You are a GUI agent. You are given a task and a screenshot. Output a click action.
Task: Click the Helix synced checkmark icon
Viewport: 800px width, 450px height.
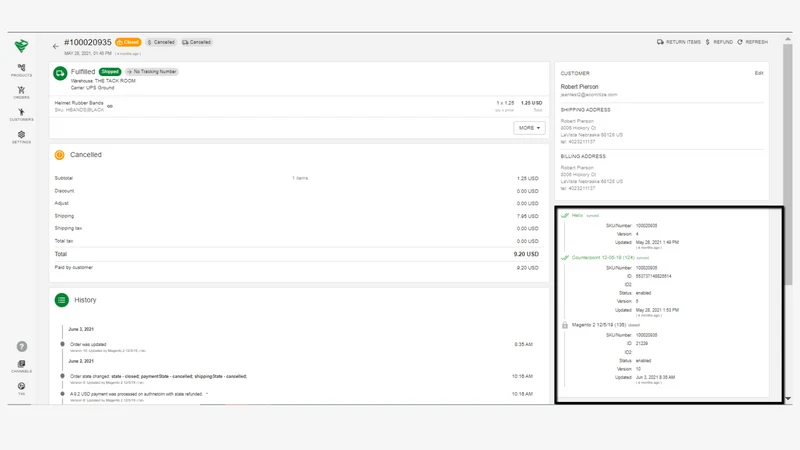pos(565,215)
